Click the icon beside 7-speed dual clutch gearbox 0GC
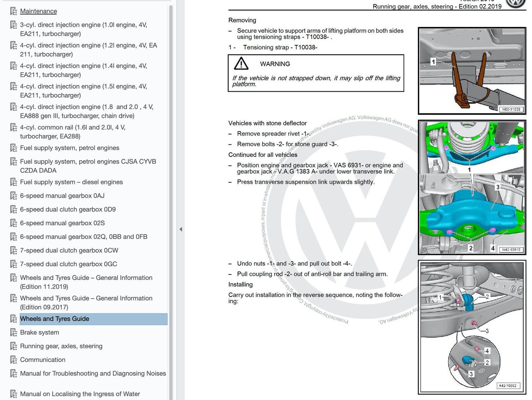The image size is (532, 400). click(x=14, y=264)
